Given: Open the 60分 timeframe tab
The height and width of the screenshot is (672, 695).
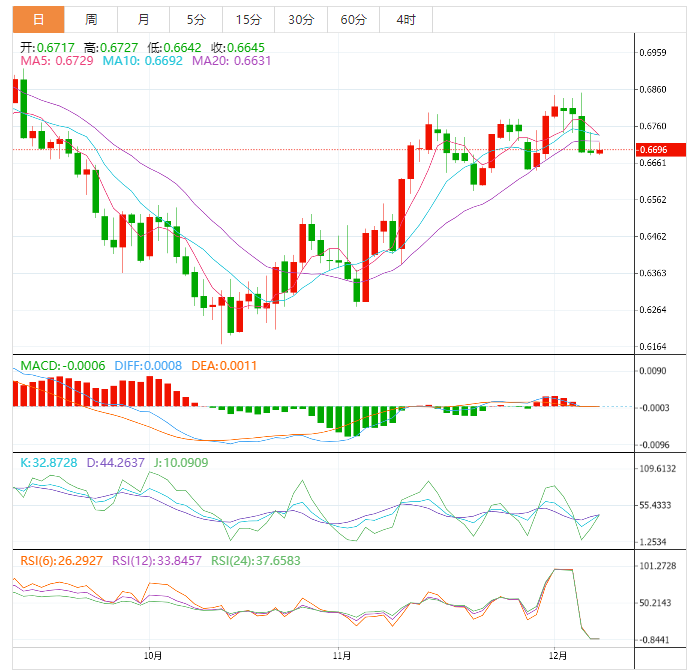Looking at the screenshot, I should 353,20.
